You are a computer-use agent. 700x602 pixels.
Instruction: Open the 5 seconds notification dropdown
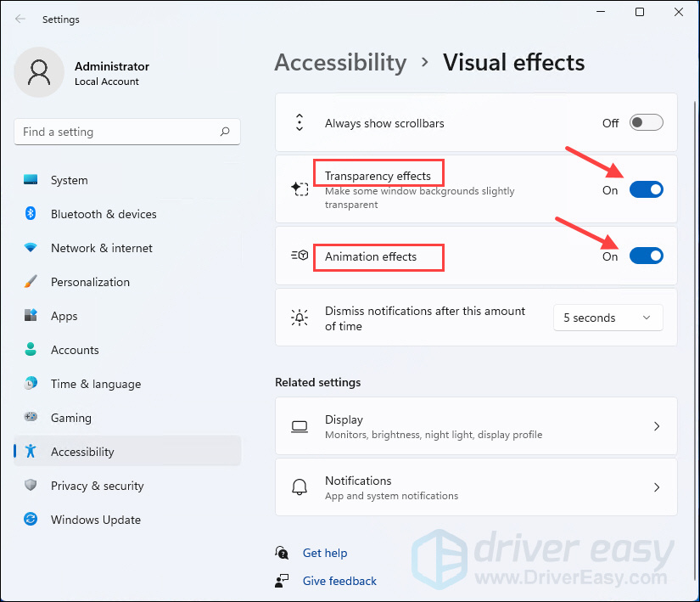[x=608, y=318]
